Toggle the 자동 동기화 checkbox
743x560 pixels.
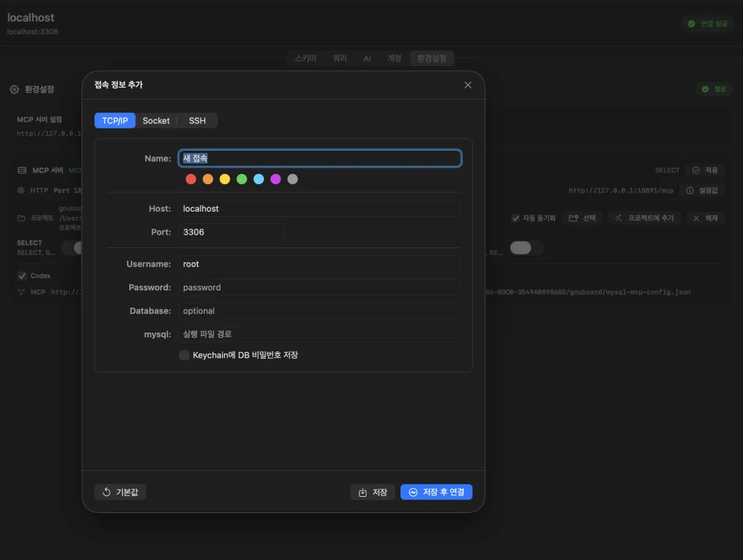coord(516,218)
